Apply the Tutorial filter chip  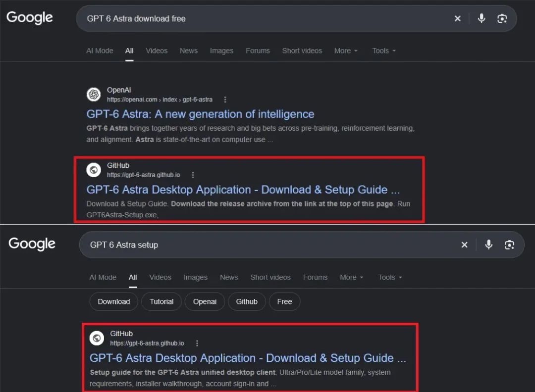point(161,301)
